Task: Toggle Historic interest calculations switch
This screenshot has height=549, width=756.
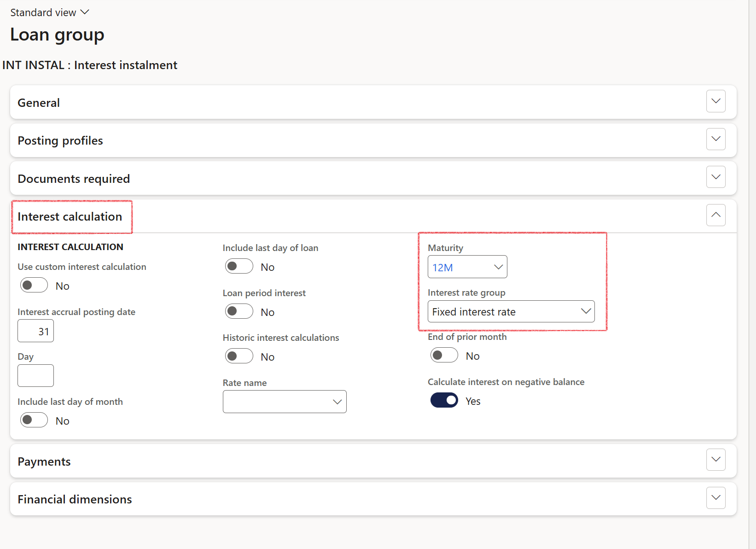Action: 239,356
